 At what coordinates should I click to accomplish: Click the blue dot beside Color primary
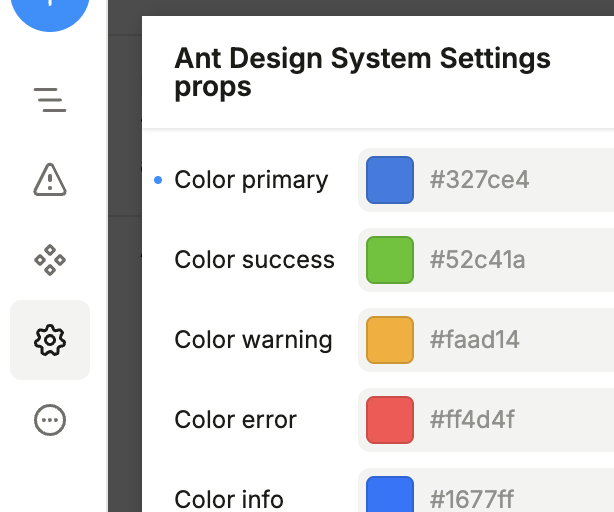point(158,181)
